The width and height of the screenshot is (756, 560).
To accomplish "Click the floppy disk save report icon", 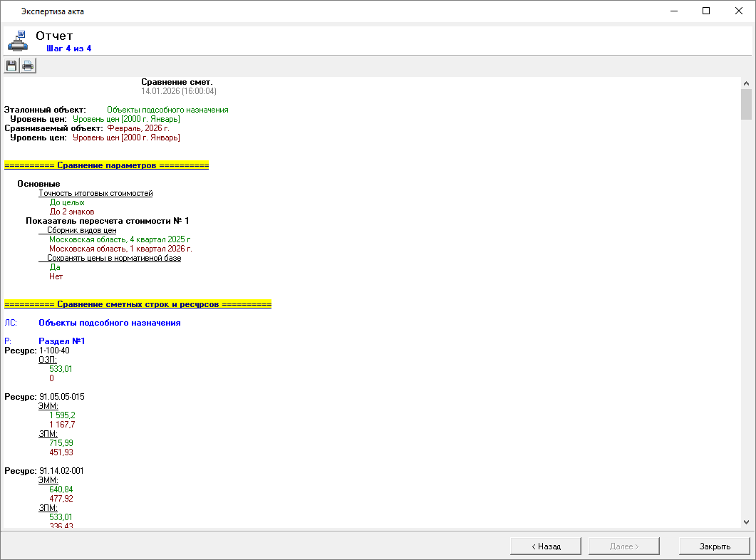I will [11, 66].
